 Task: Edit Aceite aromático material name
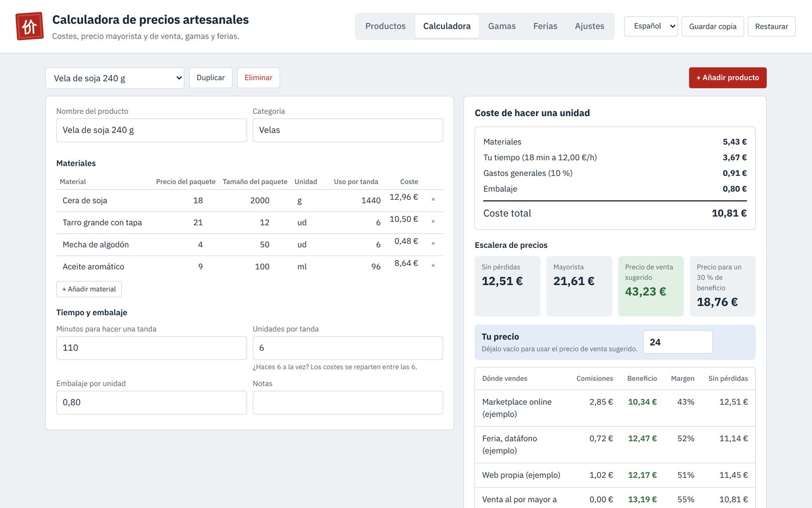tap(104, 266)
